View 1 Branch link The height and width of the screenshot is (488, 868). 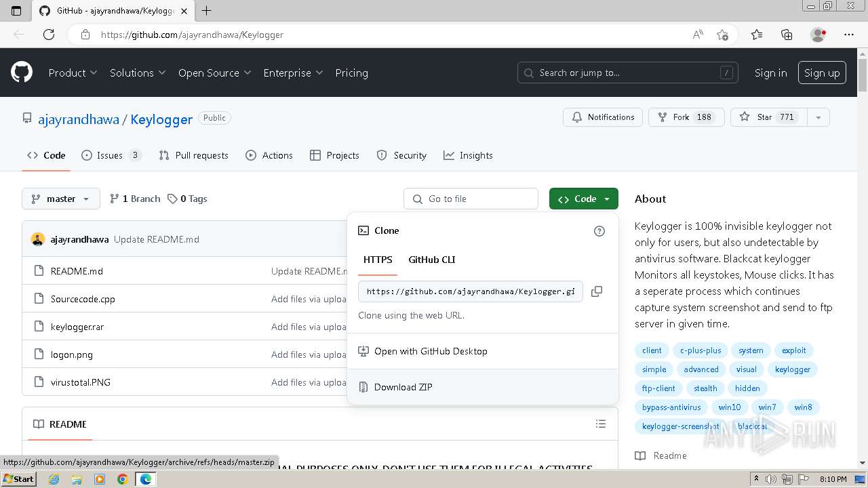tap(135, 199)
